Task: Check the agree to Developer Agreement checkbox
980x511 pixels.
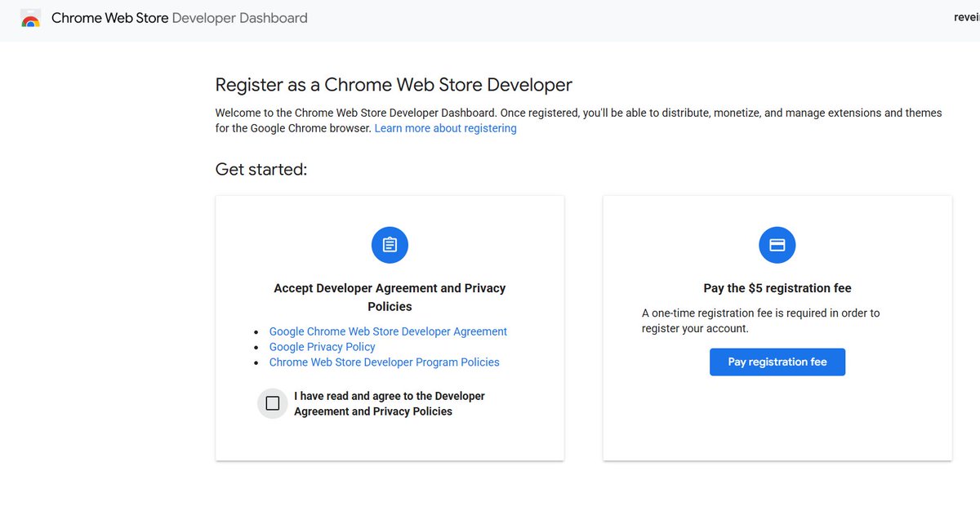Action: (273, 403)
